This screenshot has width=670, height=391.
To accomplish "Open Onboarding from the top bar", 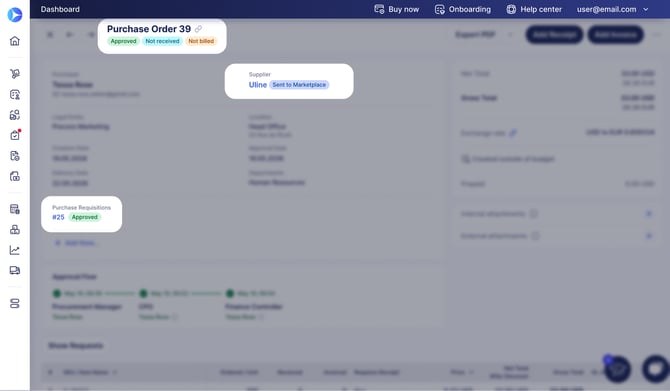I will coord(463,9).
